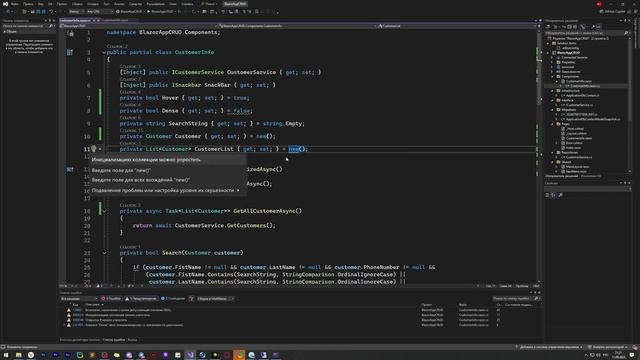The width and height of the screenshot is (640, 360).
Task: Select NavMenu.razor in Shared folder
Action: [x=573, y=171]
